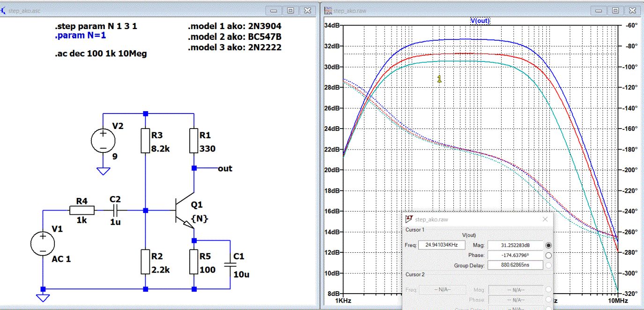This screenshot has height=310, width=644.
Task: Click the 2.2k value of R2
Action: click(161, 270)
